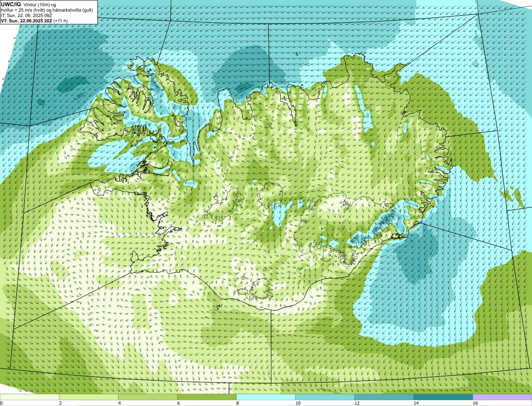This screenshot has width=532, height=406.
Task: Click the '8' label on the colour scale
Action: coord(238,403)
